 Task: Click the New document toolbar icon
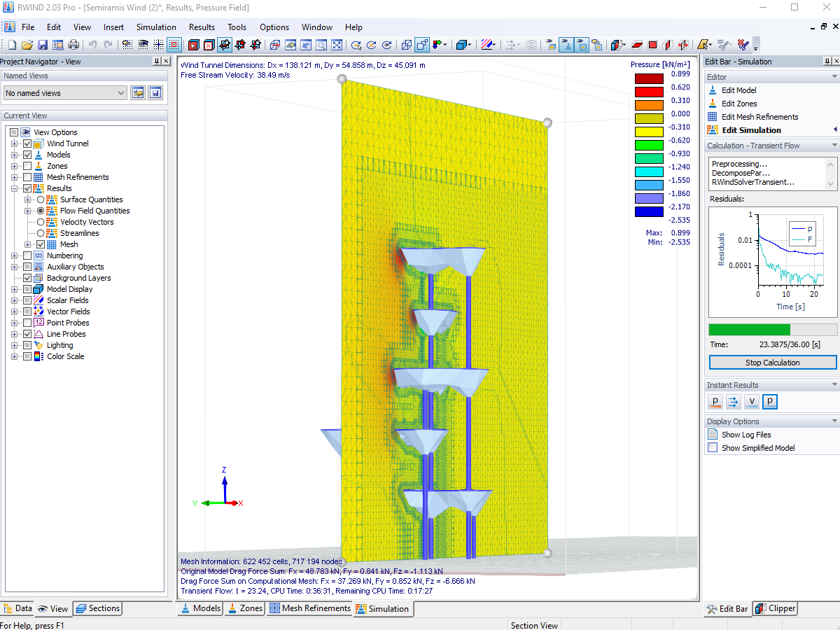click(x=12, y=45)
